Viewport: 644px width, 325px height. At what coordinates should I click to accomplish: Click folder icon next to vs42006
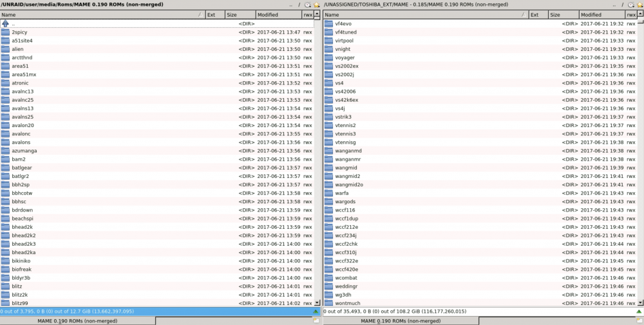[328, 92]
